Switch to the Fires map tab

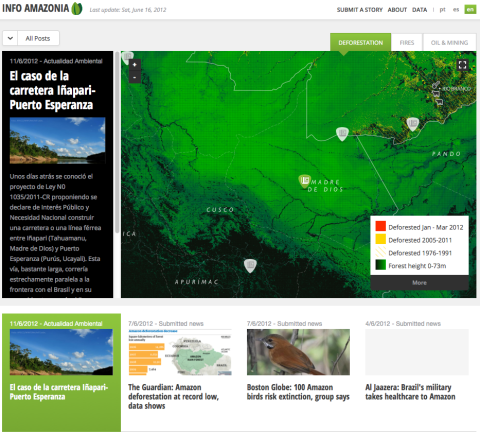click(407, 43)
